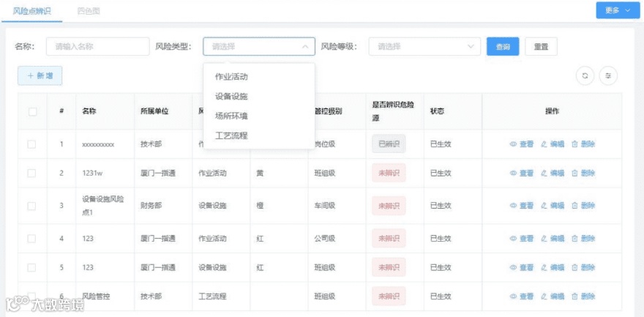Screen dimensions: 644x317
Task: Click the 查询 button
Action: coord(503,46)
